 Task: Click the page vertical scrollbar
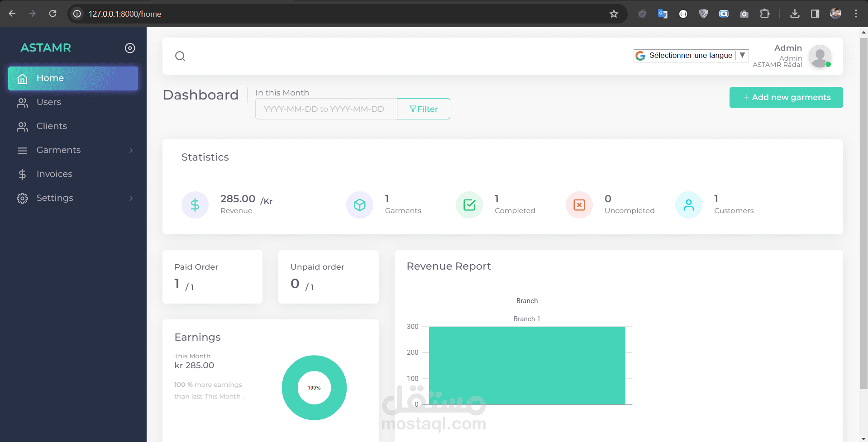coord(863,213)
